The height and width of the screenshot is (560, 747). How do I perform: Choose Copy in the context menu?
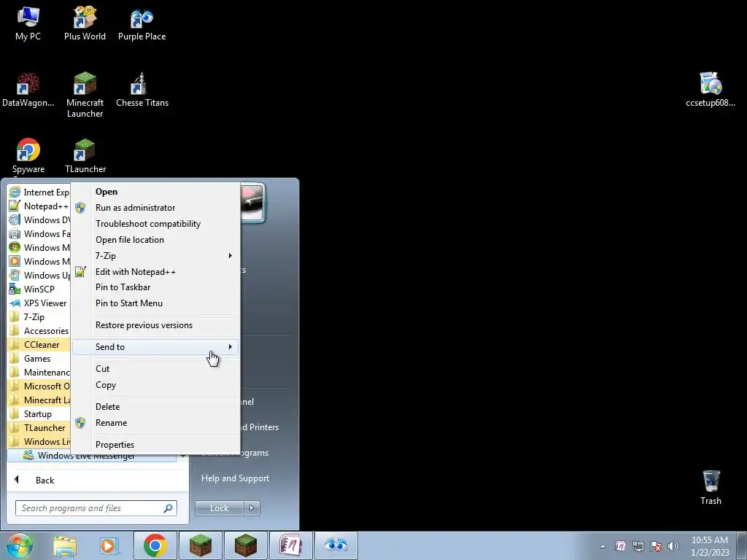[155, 385]
